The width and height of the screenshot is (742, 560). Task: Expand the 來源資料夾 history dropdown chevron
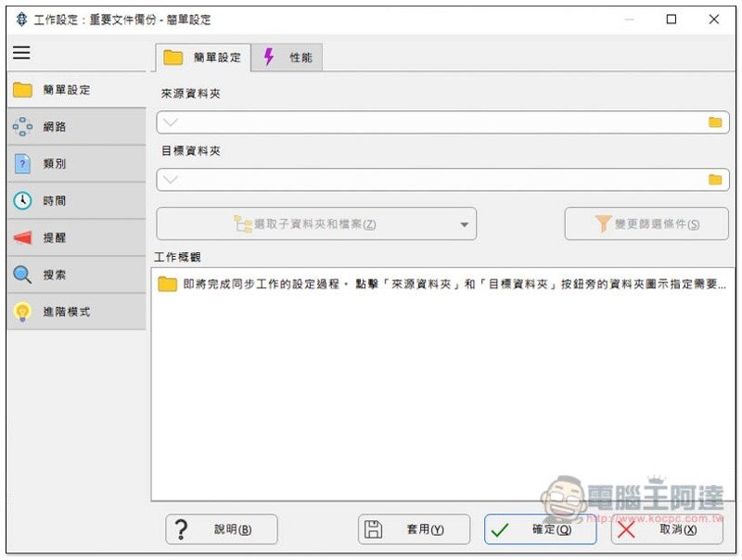pyautogui.click(x=171, y=122)
